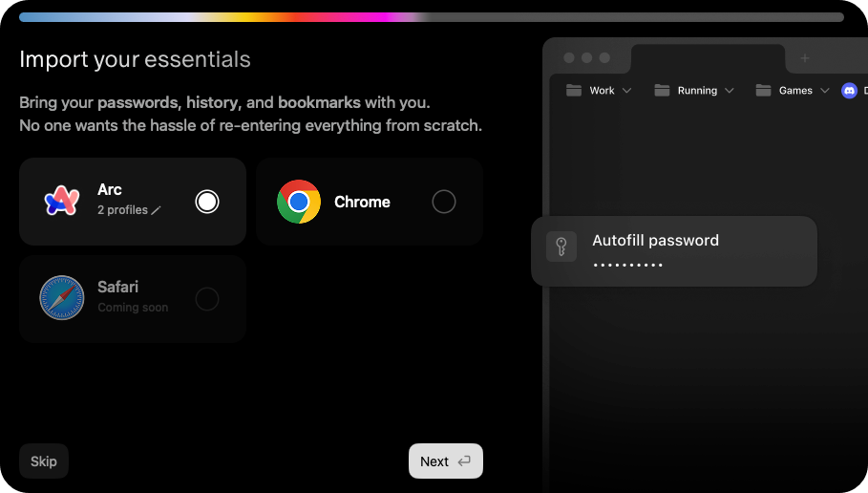Expand the Games folder chevron

point(825,91)
